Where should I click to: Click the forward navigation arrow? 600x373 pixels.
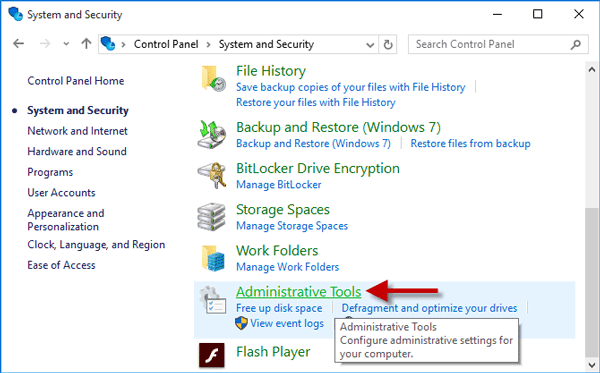pos(45,44)
